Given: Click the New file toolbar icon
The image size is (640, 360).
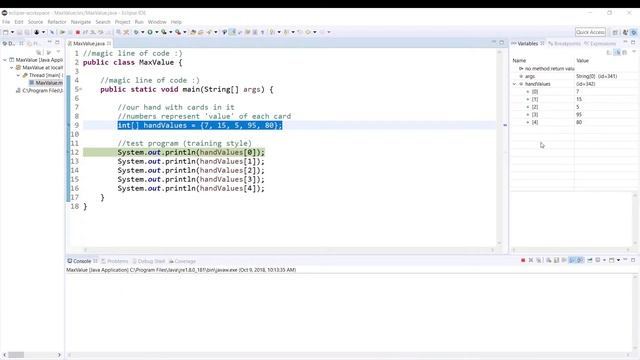Looking at the screenshot, I should 5,32.
